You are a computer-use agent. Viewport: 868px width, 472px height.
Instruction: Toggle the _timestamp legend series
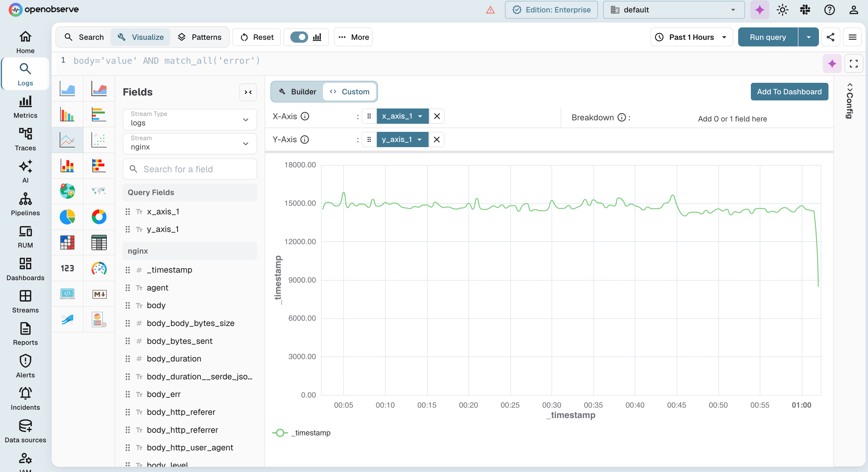pyautogui.click(x=302, y=432)
